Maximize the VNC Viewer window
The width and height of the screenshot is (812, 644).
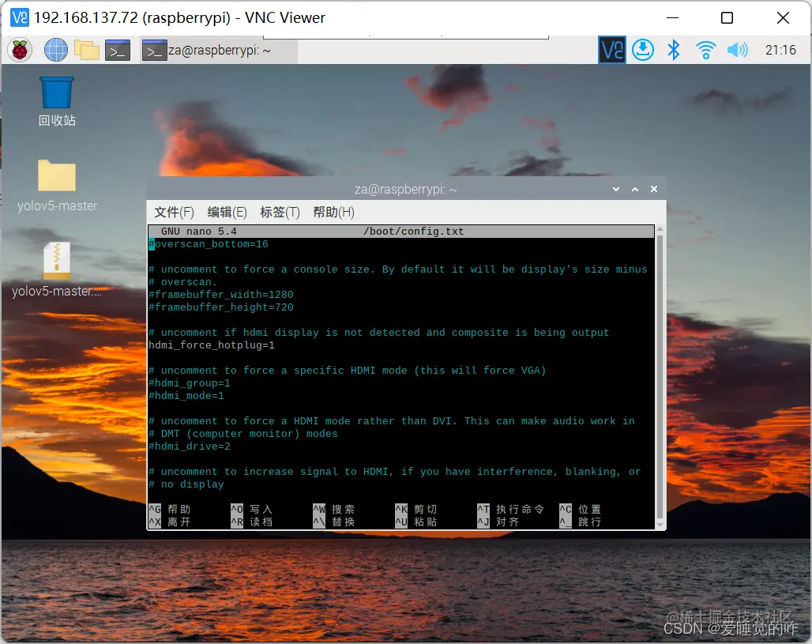pyautogui.click(x=727, y=17)
